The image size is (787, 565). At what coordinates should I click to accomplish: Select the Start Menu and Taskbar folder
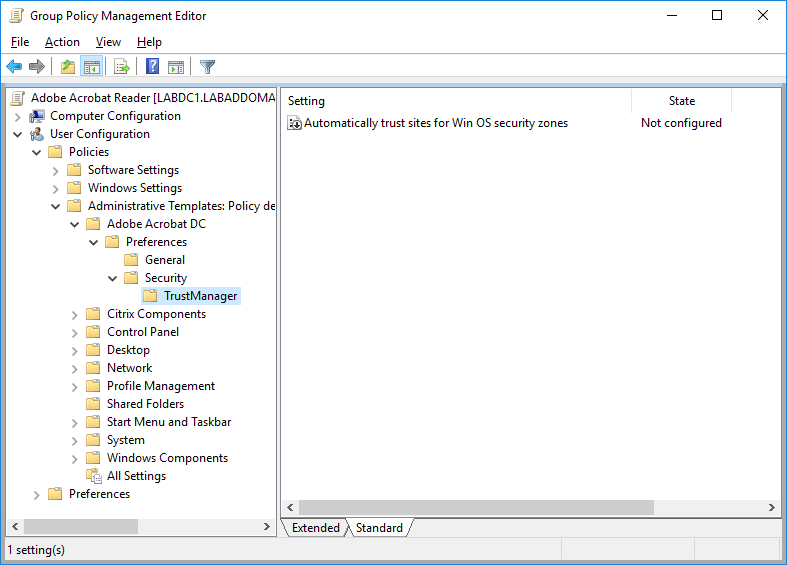coord(168,422)
